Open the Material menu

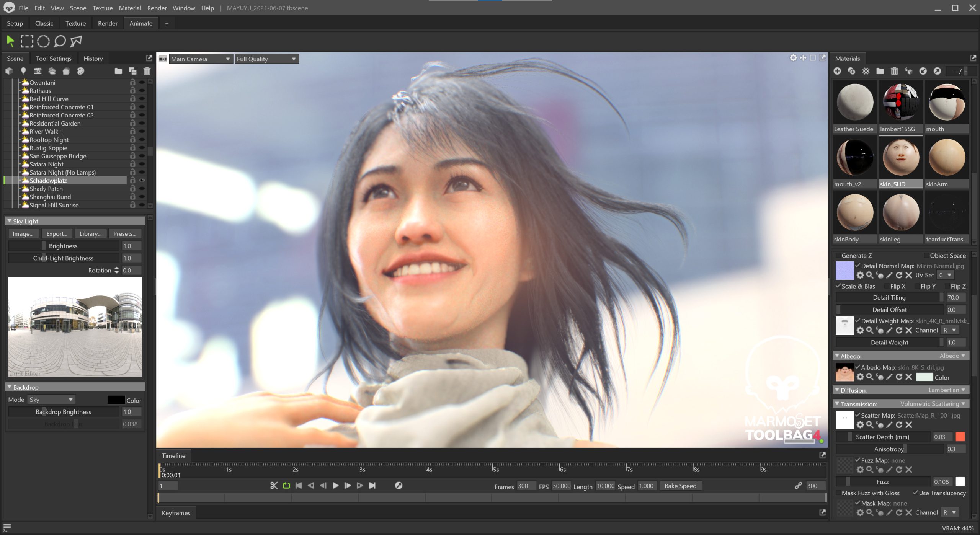[130, 8]
